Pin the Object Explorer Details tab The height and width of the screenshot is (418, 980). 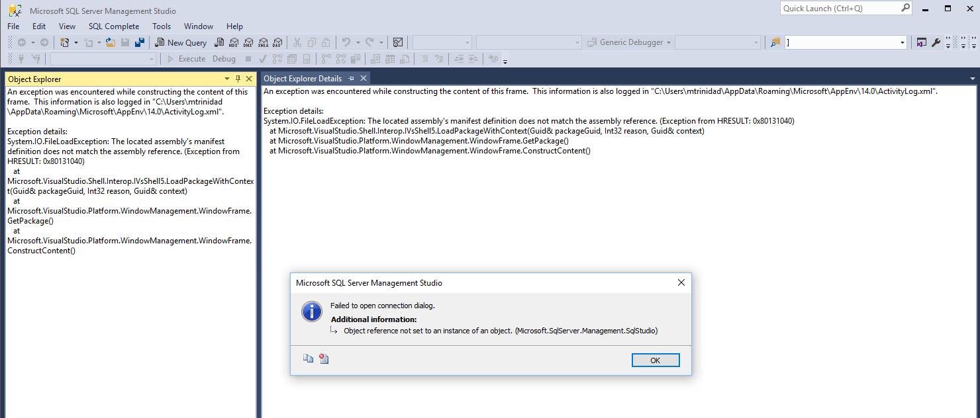coord(352,79)
